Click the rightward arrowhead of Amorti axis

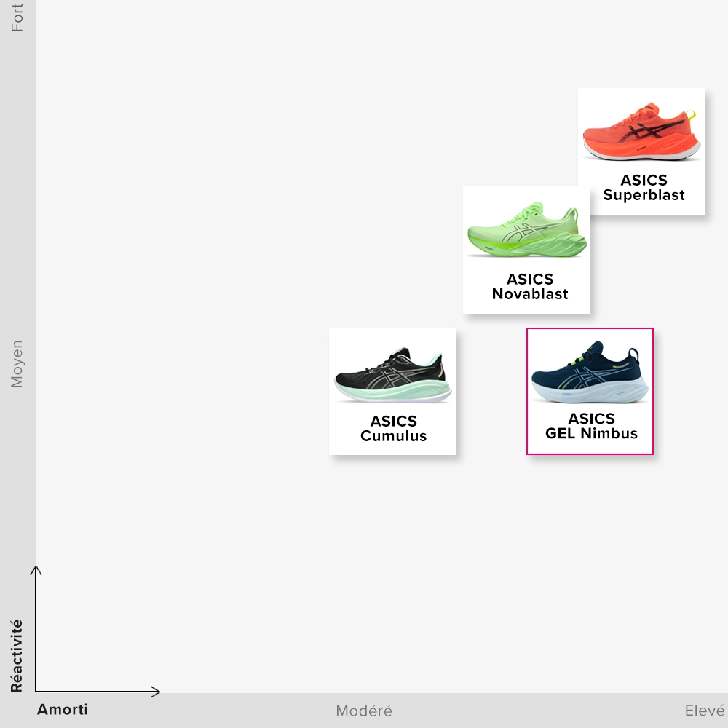157,691
